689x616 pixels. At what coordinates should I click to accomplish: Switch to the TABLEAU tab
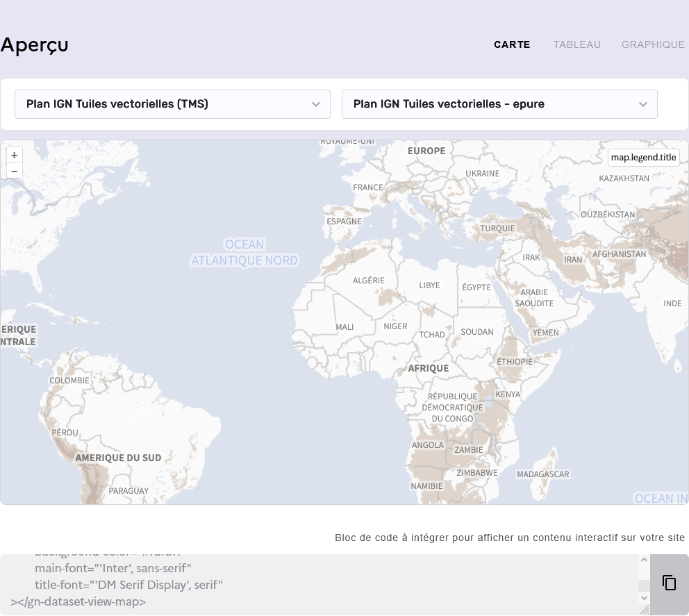pos(576,44)
